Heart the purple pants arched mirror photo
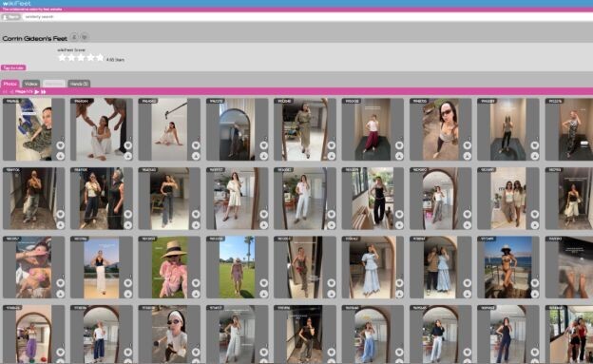The width and height of the screenshot is (593, 364). (60, 352)
